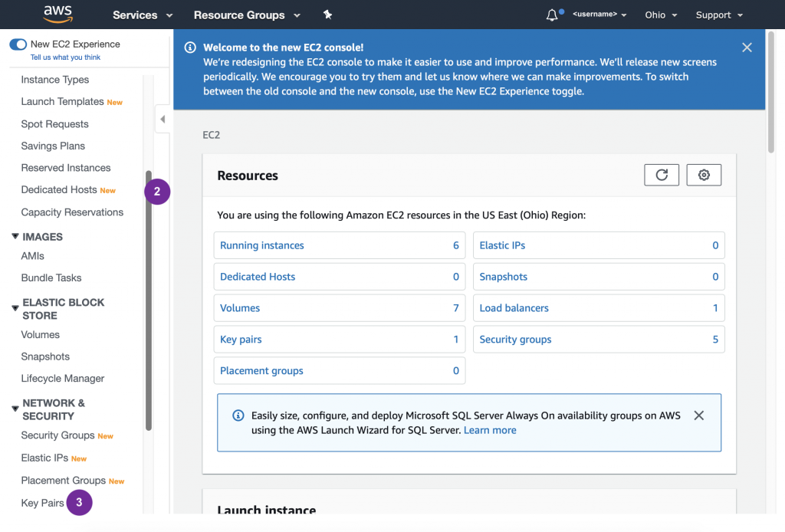Click the AWS logo icon
Screen dimensions: 785x532
point(57,14)
